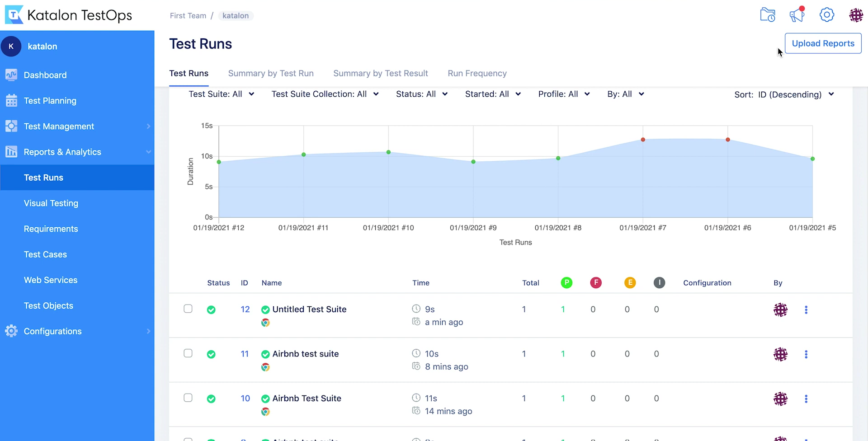The width and height of the screenshot is (868, 441).
Task: Click the user avatar in run 10 row
Action: click(x=780, y=399)
